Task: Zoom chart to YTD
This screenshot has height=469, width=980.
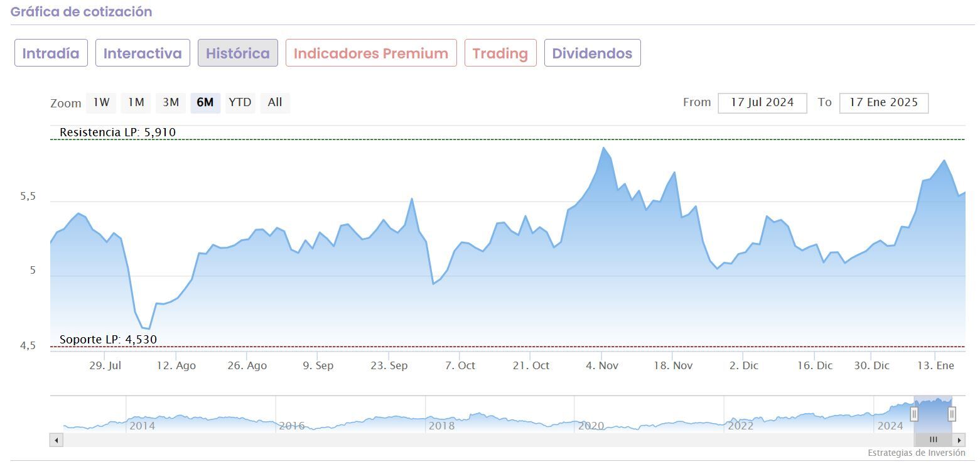Action: [x=240, y=102]
